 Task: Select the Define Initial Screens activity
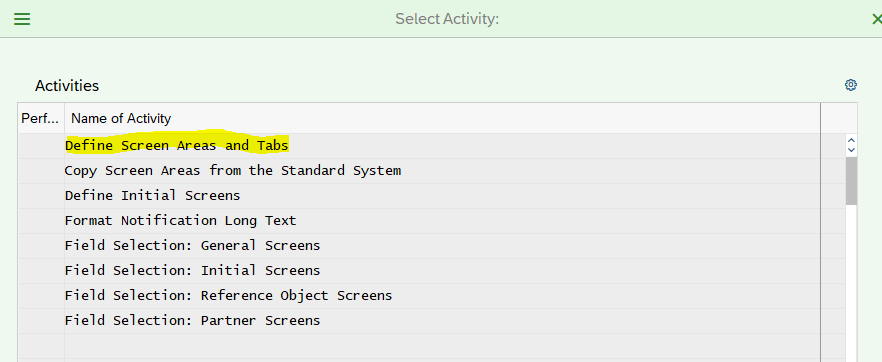click(x=152, y=196)
